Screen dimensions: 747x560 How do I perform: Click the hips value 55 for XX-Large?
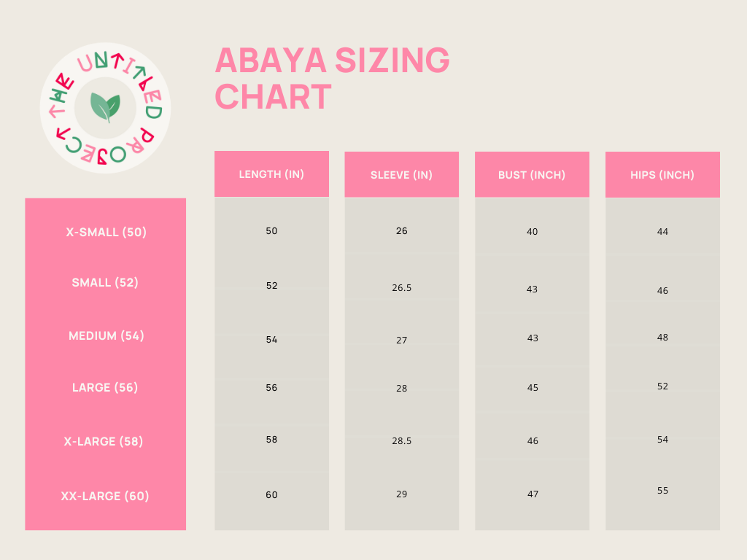[662, 490]
